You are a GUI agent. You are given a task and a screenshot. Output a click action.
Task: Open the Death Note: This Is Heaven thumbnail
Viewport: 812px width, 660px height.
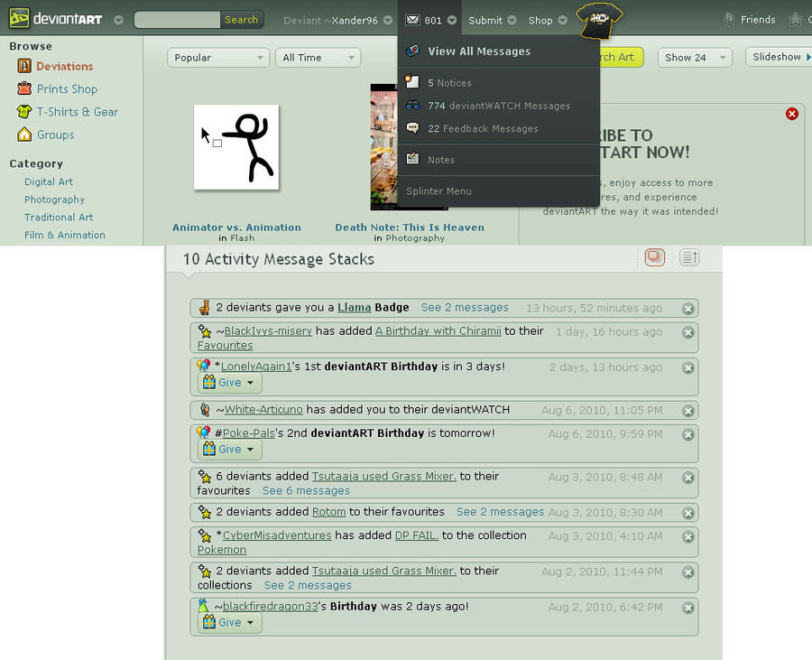[384, 147]
